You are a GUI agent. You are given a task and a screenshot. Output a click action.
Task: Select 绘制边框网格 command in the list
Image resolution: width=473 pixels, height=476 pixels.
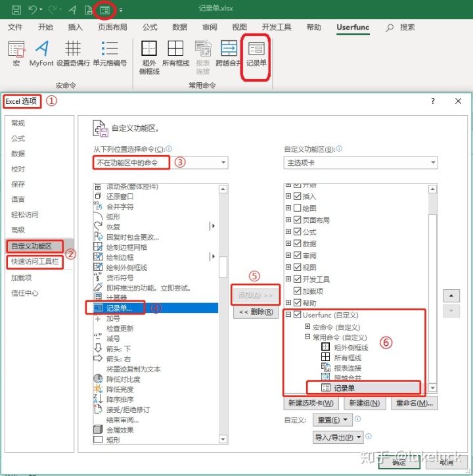click(x=156, y=247)
